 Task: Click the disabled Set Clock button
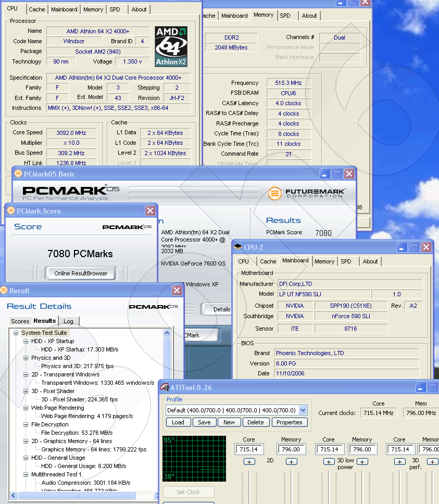pos(189,492)
